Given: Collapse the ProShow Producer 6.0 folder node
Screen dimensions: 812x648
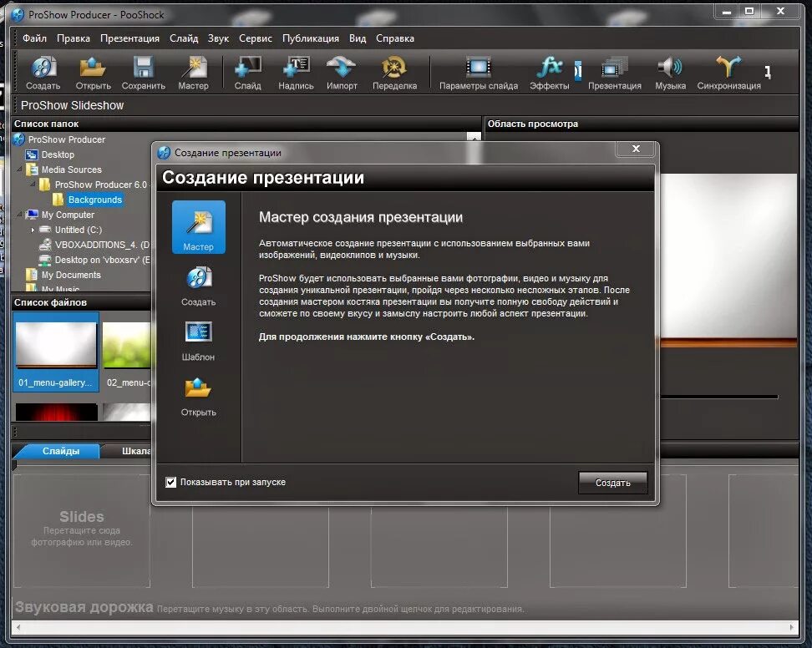Looking at the screenshot, I should tap(33, 185).
